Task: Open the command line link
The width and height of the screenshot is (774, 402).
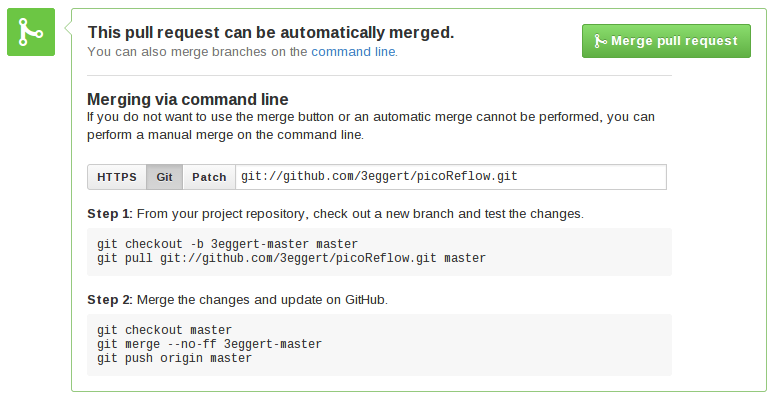Action: (x=353, y=51)
